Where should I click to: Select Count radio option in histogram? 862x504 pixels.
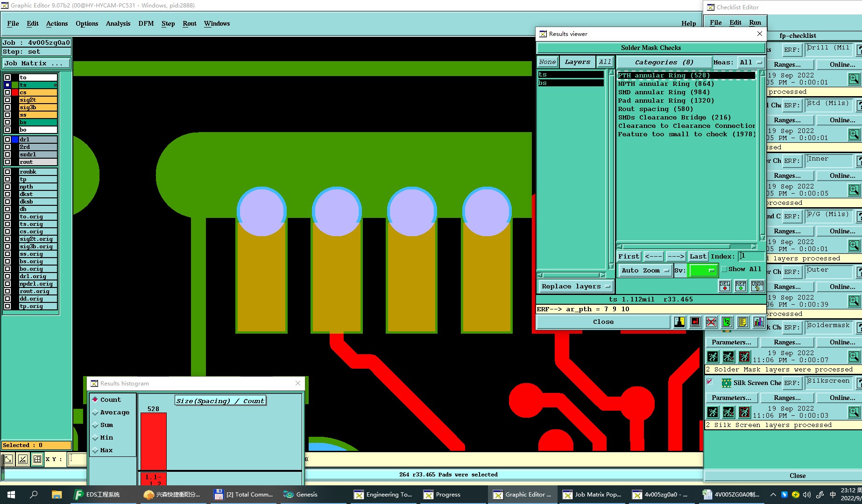(95, 399)
